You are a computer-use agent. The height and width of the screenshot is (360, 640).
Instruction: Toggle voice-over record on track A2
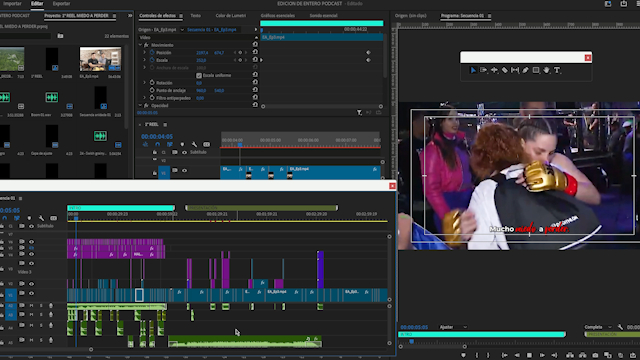[51, 305]
